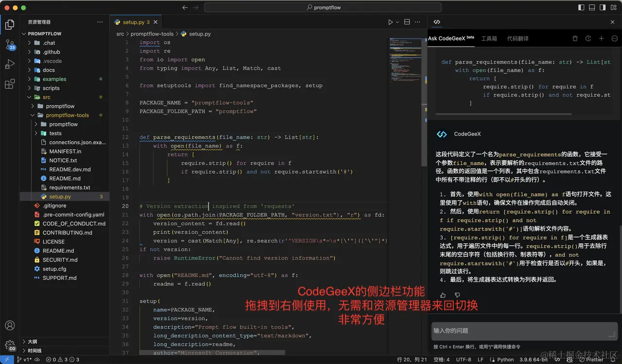Switch to Ask CodeGeeX tab
Screen dimensions: 622x364
coord(451,38)
